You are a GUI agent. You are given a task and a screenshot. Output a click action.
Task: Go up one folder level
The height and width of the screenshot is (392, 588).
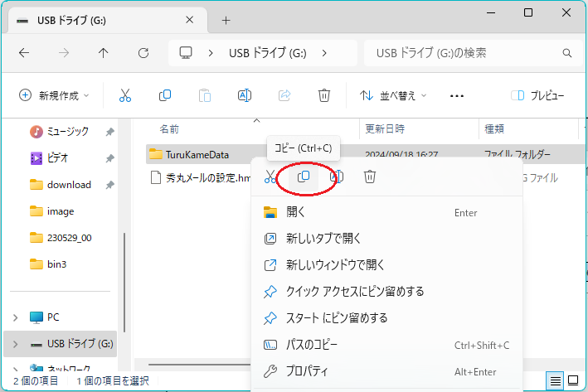coord(103,53)
